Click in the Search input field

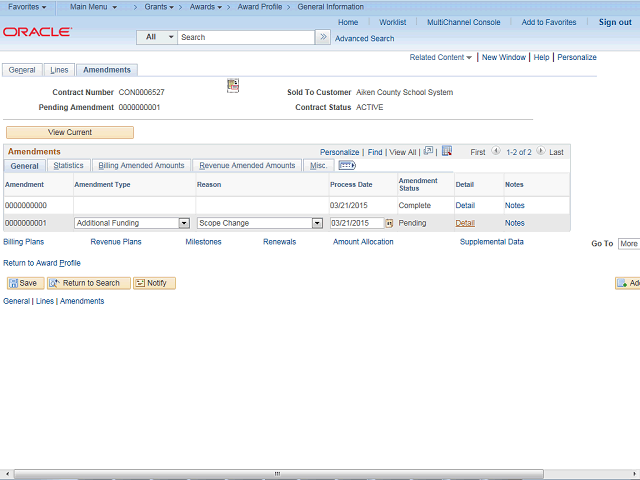coord(246,37)
